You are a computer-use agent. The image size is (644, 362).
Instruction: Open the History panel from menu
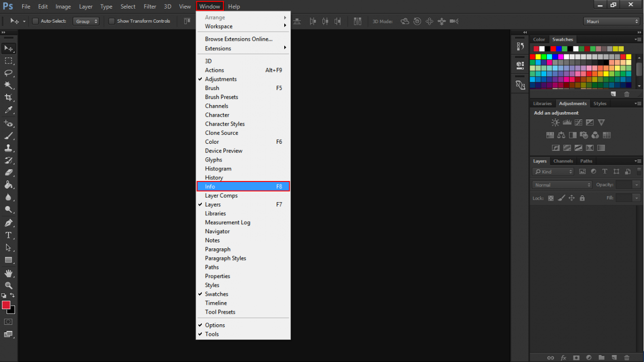point(214,177)
